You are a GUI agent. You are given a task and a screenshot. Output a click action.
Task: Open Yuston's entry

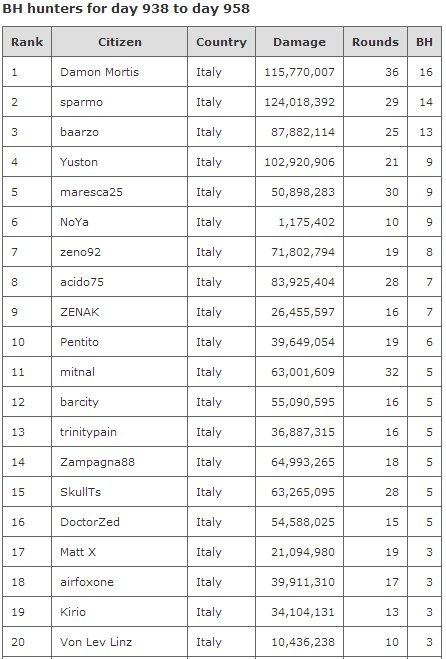pos(79,162)
